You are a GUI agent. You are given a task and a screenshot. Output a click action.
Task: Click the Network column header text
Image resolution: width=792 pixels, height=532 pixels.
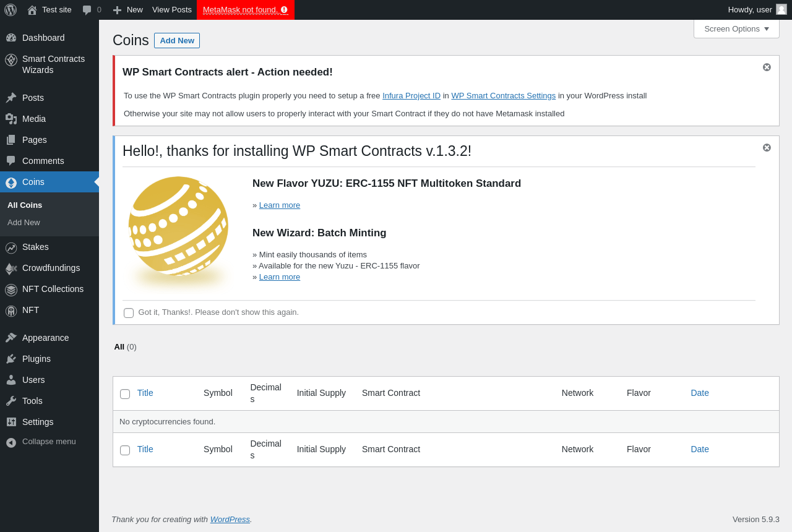[577, 393]
